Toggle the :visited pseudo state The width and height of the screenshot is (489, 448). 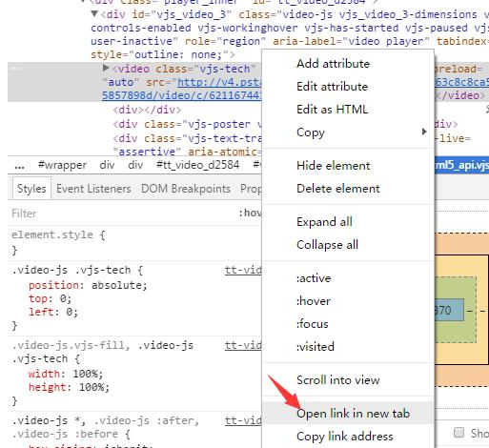[x=316, y=347]
